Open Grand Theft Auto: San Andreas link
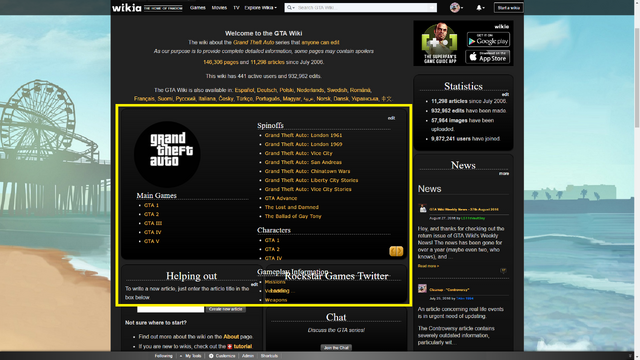The image size is (640, 360). coord(303,162)
